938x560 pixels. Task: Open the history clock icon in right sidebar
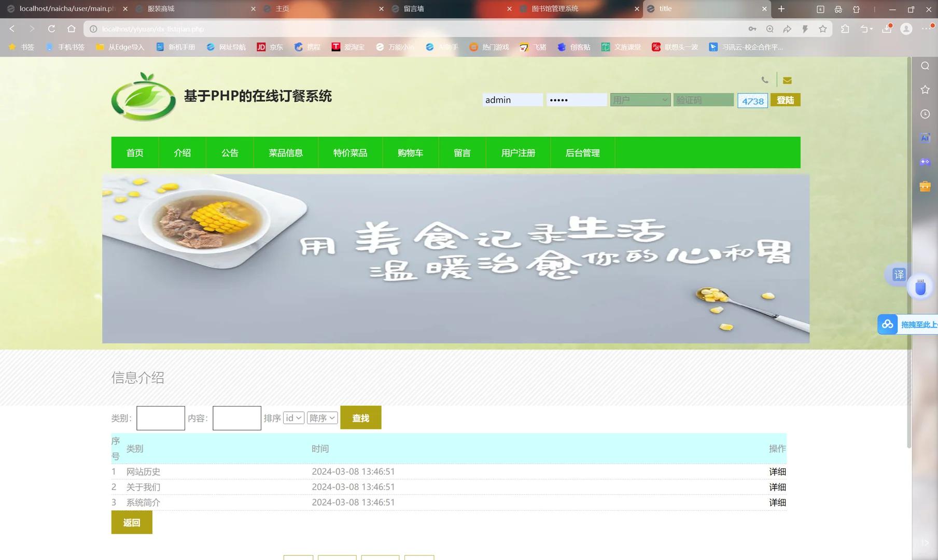pos(925,114)
